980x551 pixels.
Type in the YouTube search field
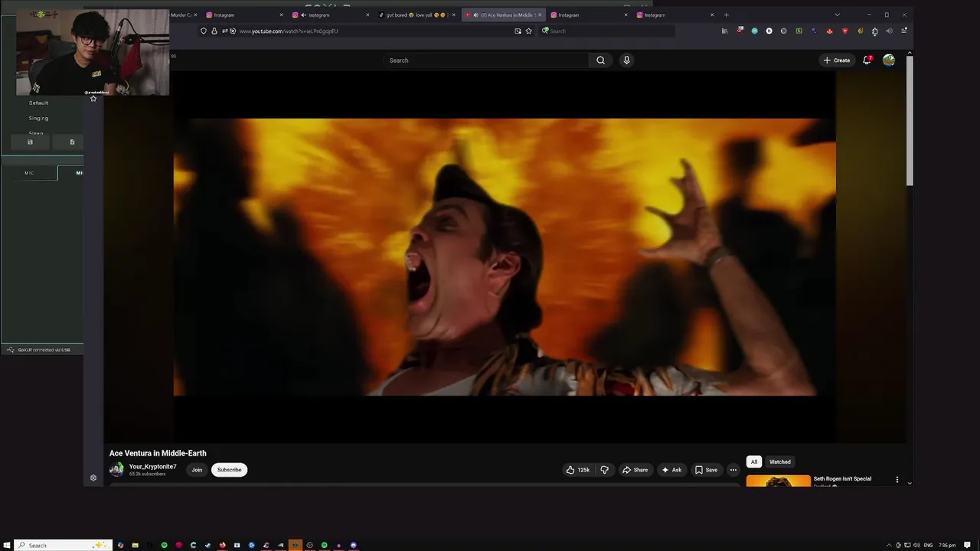click(x=486, y=60)
